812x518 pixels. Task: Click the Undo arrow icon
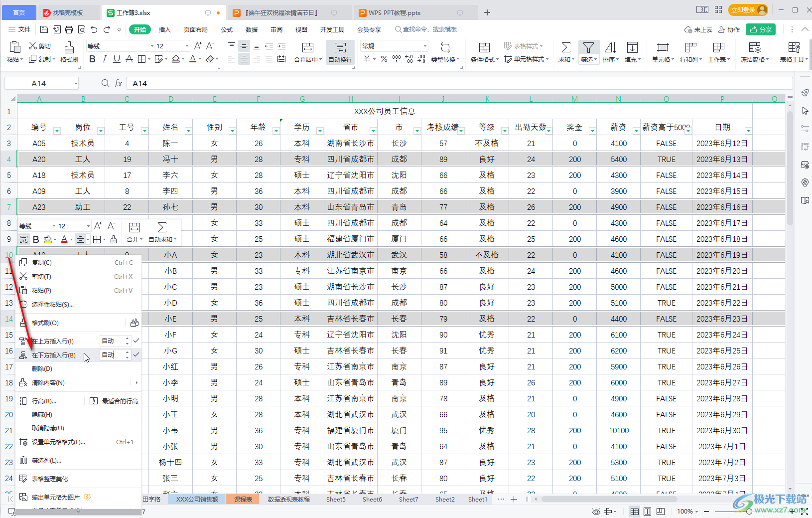pos(94,29)
